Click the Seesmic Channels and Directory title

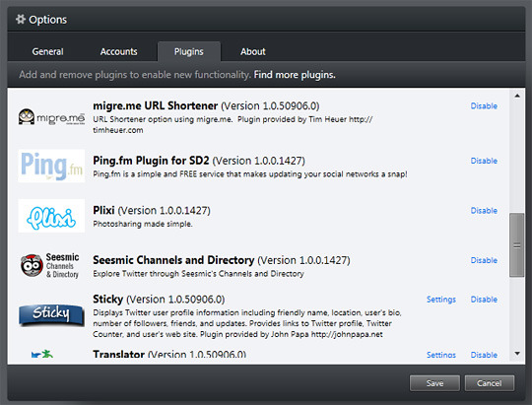173,260
